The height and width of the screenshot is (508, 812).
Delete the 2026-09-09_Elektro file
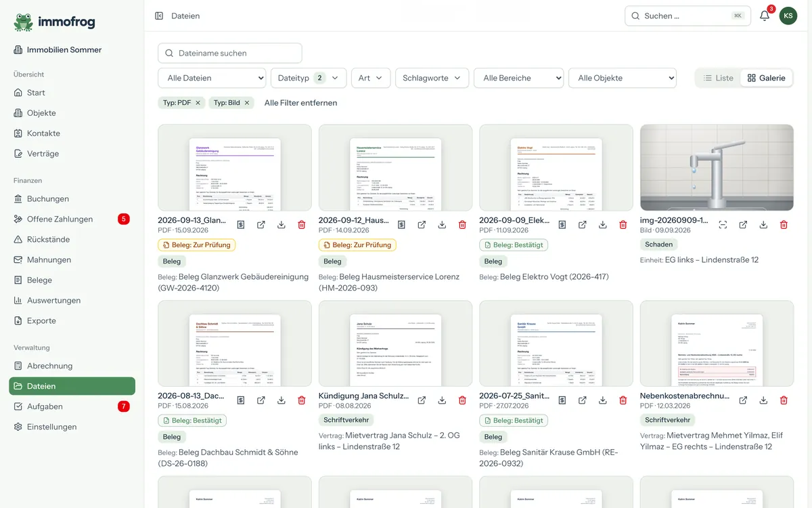[623, 225]
